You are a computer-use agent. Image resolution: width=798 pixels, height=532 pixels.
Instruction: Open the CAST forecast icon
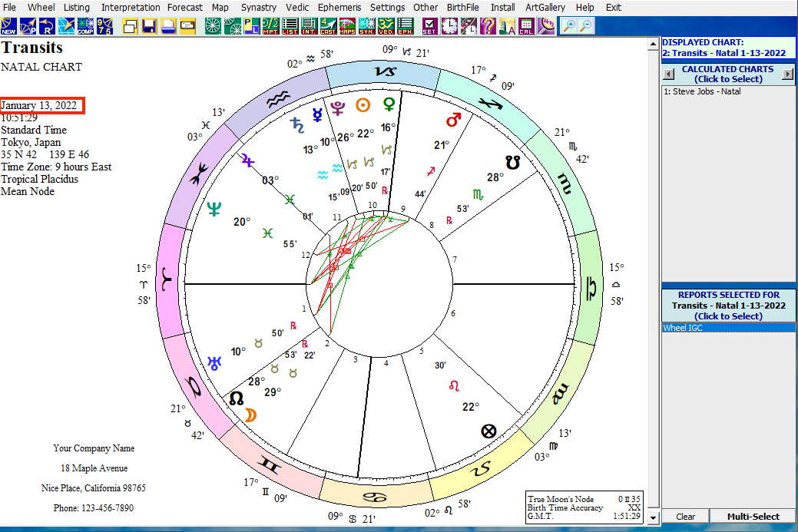tap(328, 26)
